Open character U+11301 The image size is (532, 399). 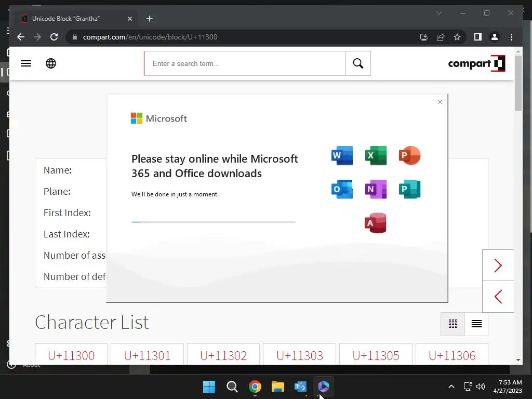click(147, 355)
